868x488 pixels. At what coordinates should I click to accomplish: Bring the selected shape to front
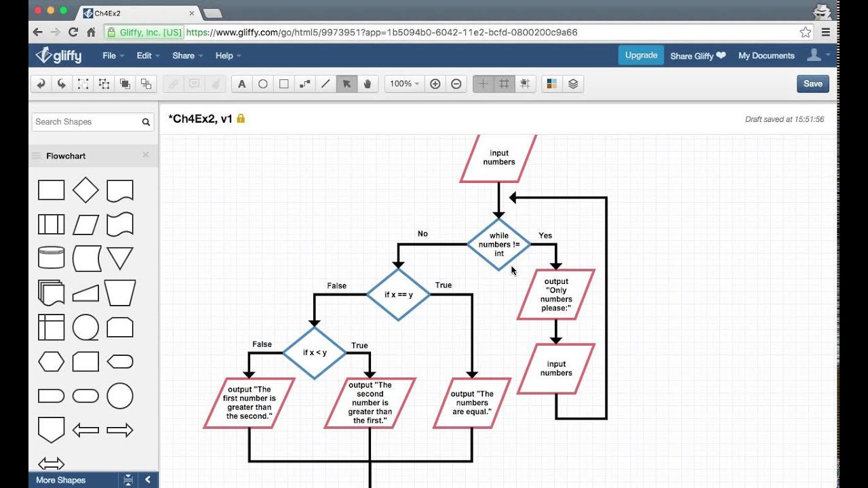coord(125,84)
